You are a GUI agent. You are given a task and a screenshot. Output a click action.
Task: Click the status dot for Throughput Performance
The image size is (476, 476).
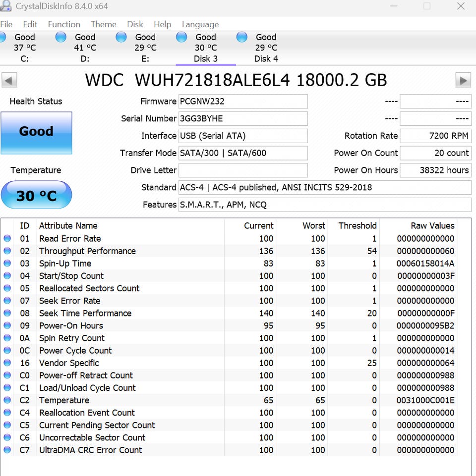[x=7, y=251]
